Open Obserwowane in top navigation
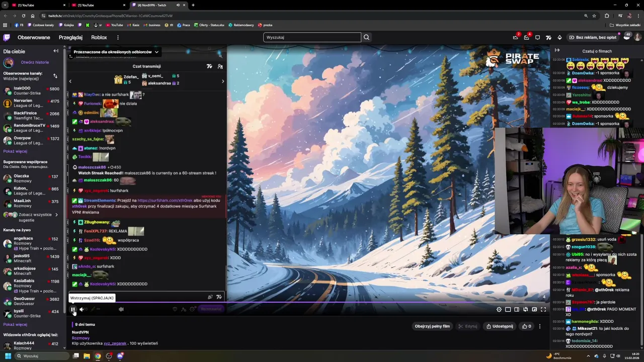The width and height of the screenshot is (644, 362). pos(34,37)
